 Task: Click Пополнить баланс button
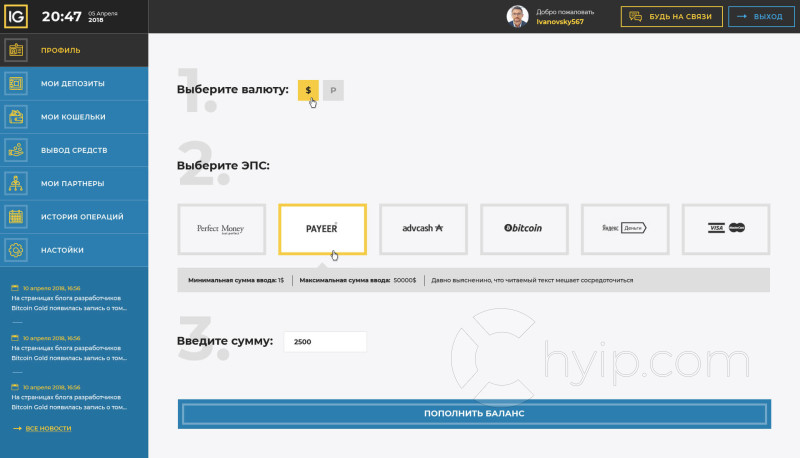[474, 414]
